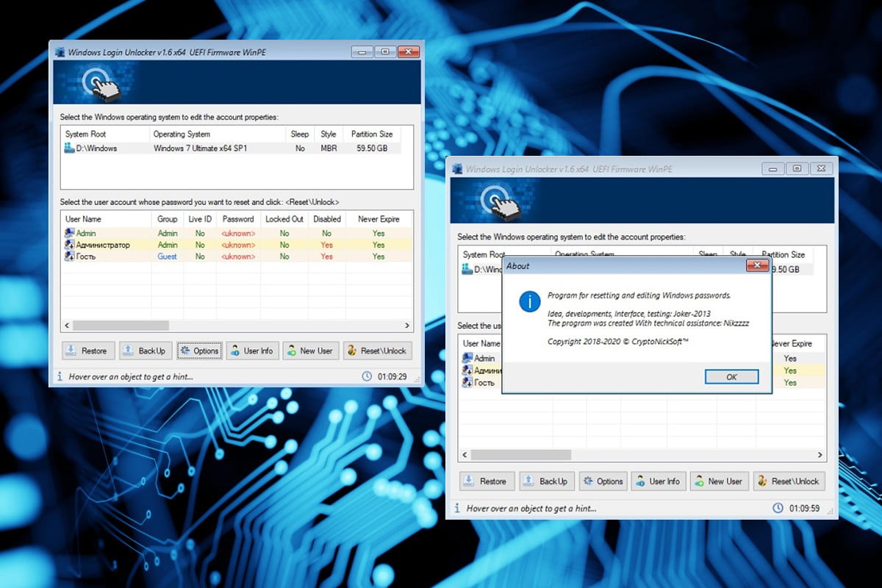Click BackUp button in left window
Viewport: 882px width, 588px height.
pos(145,351)
